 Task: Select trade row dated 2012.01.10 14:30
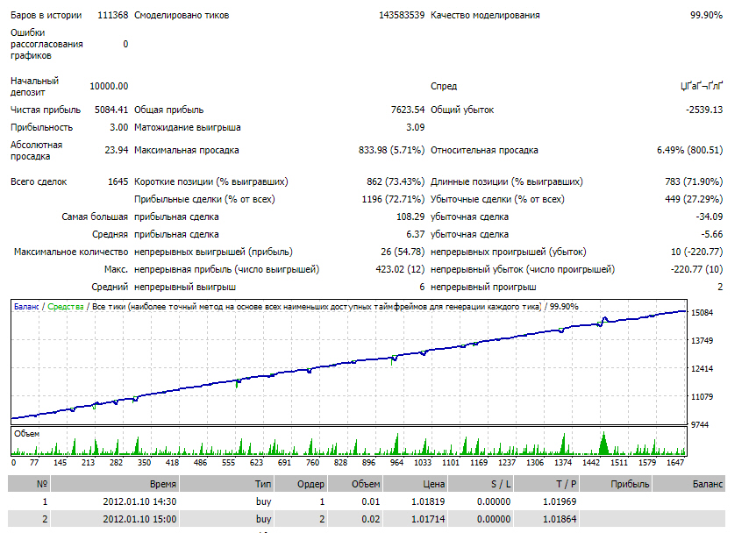[367, 501]
